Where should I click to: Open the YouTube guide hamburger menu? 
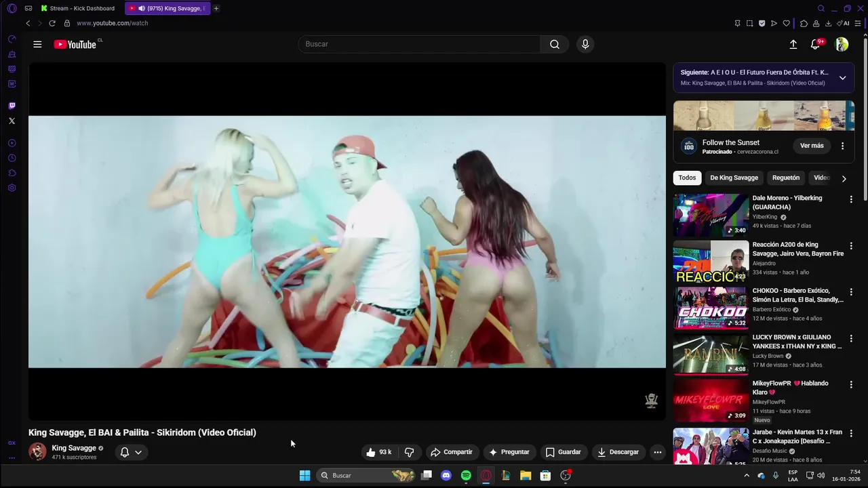37,44
